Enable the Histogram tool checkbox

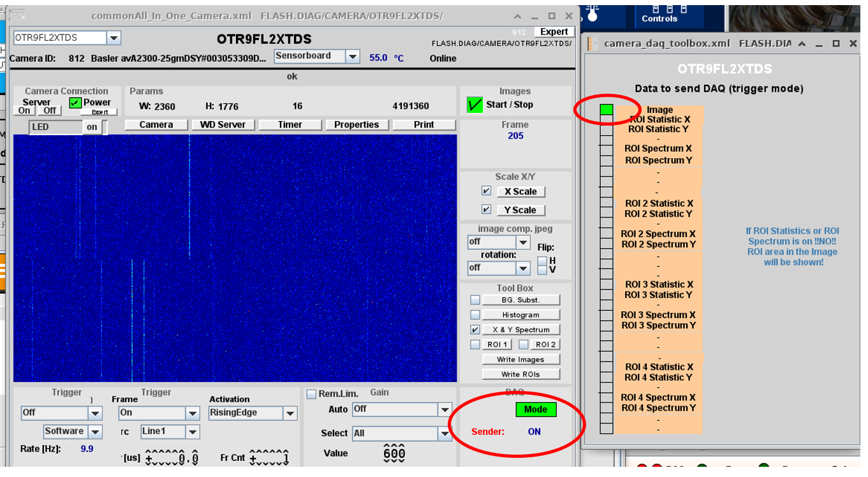click(x=475, y=315)
